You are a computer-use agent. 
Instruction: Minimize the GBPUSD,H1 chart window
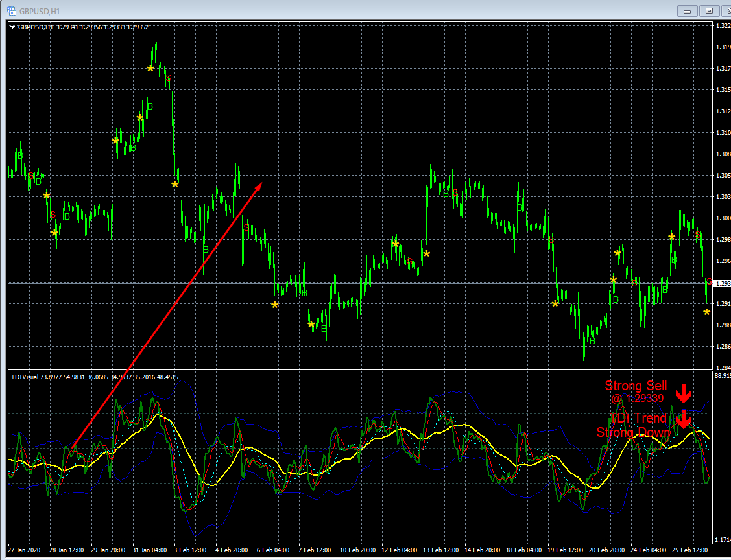click(x=687, y=11)
